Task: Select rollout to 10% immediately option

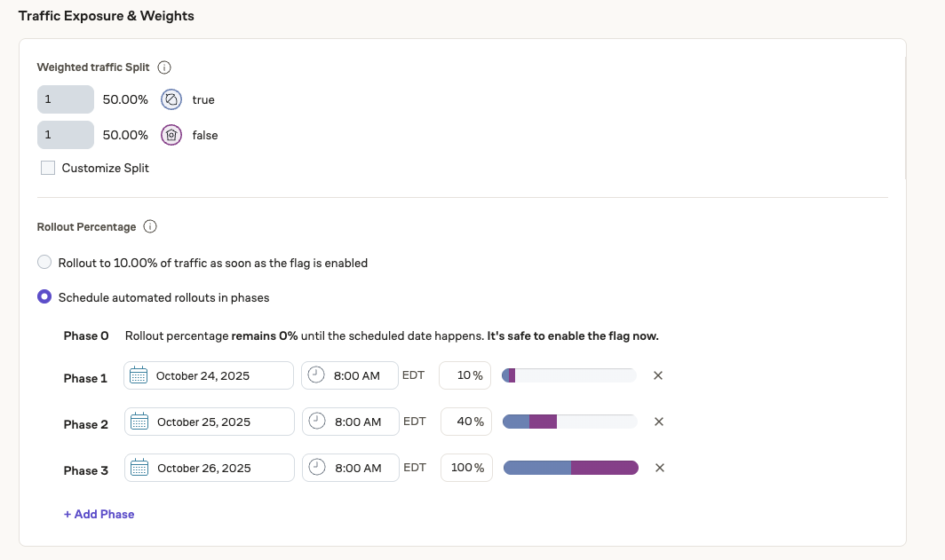Action: point(44,261)
